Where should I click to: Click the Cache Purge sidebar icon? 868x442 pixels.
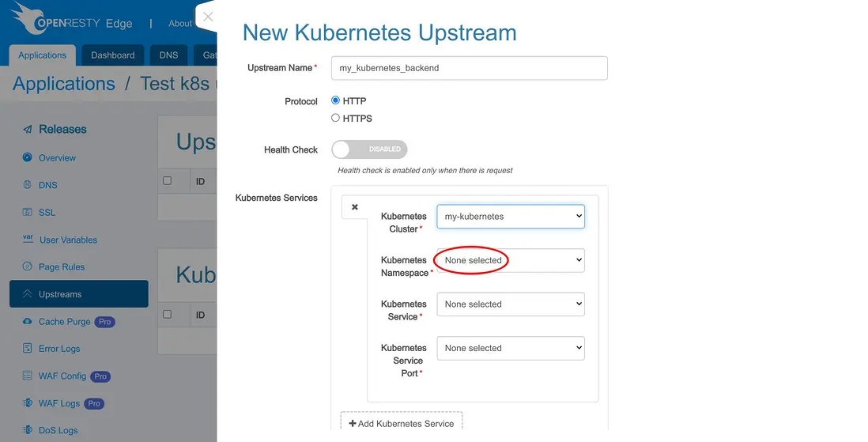click(x=28, y=322)
